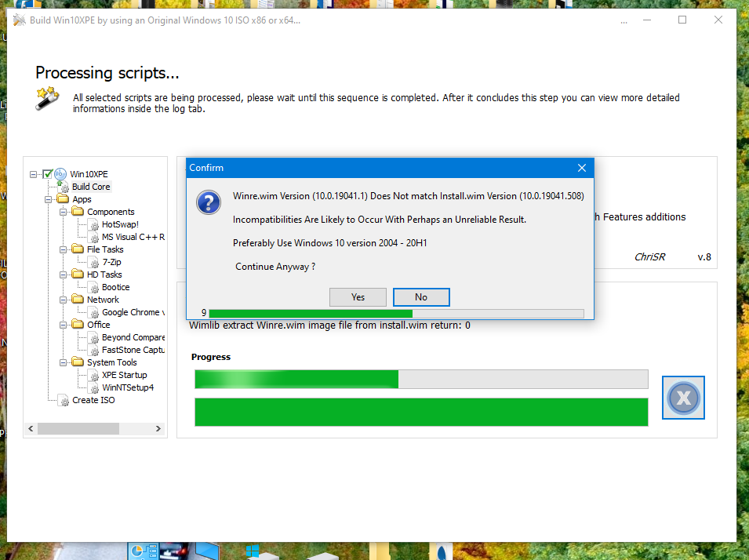Image resolution: width=749 pixels, height=560 pixels.
Task: Stop processing with the round X button
Action: 683,398
